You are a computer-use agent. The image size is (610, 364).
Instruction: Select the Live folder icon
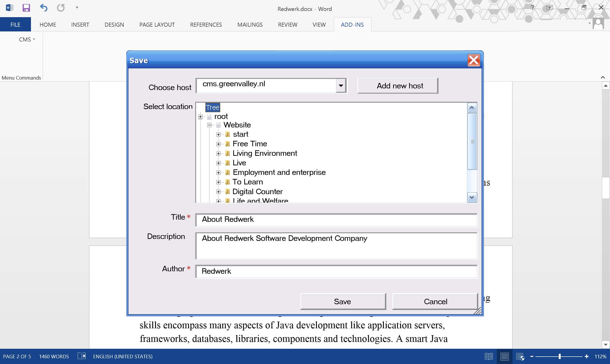click(227, 163)
